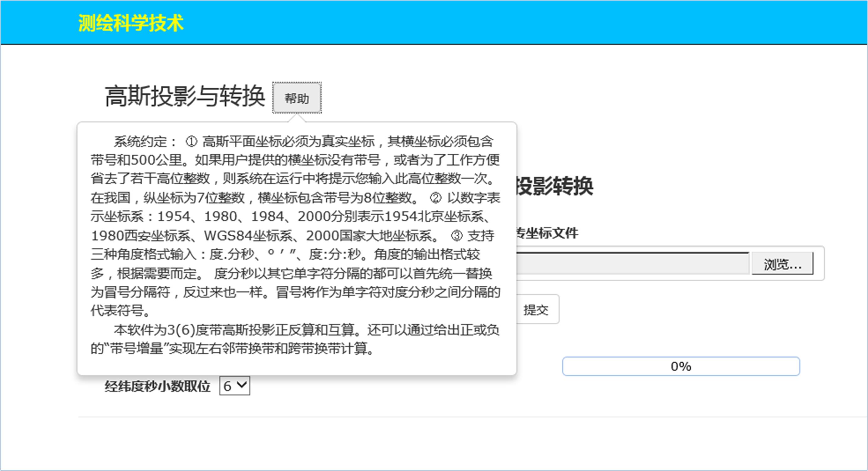Click the circled ③ marker in help popup

(x=457, y=235)
